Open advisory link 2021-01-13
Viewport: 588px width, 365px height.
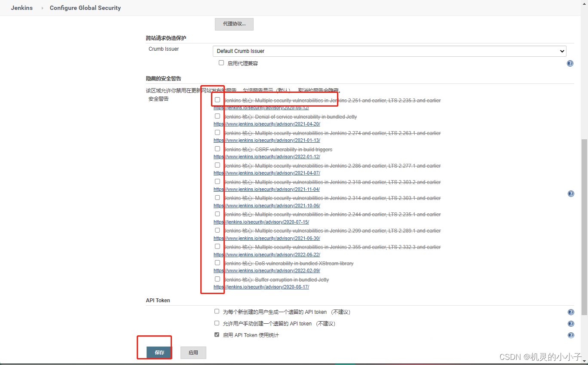pyautogui.click(x=267, y=141)
